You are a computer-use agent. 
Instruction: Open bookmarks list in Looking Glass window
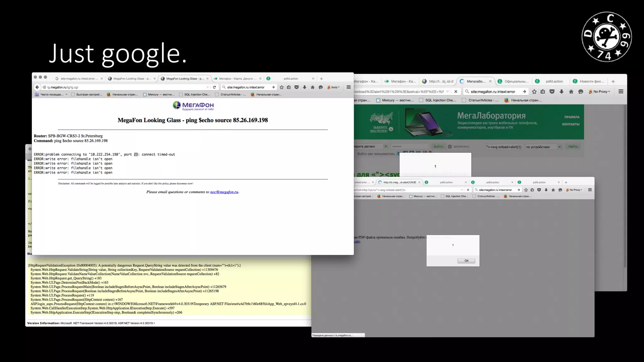click(x=289, y=87)
